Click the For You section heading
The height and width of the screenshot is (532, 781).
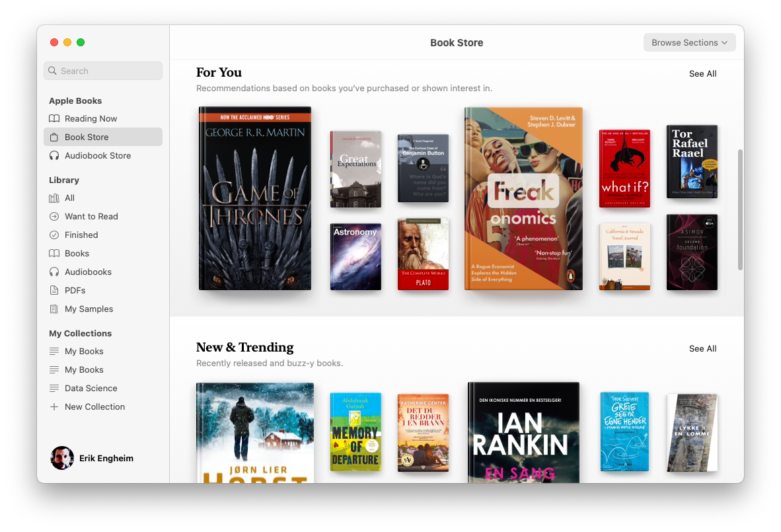(219, 73)
